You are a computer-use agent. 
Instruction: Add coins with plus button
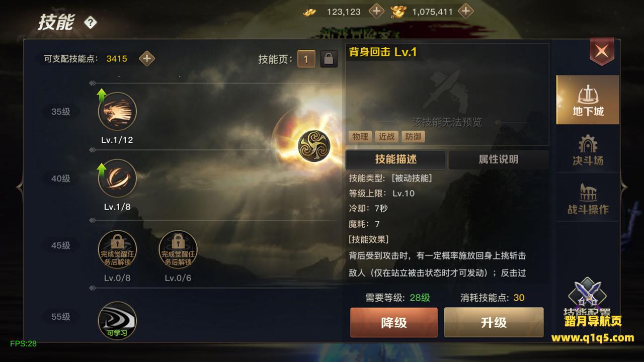click(466, 11)
